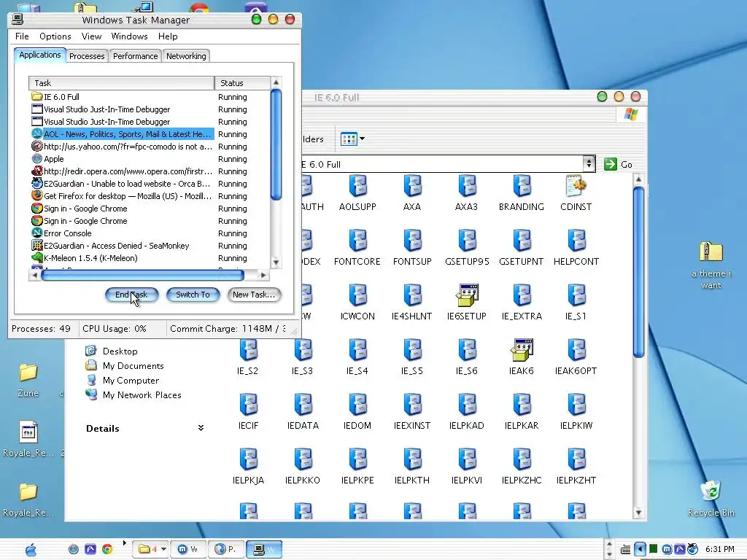Viewport: 747px width, 560px height.
Task: Select the IELPKJA cabinet file
Action: [248, 467]
